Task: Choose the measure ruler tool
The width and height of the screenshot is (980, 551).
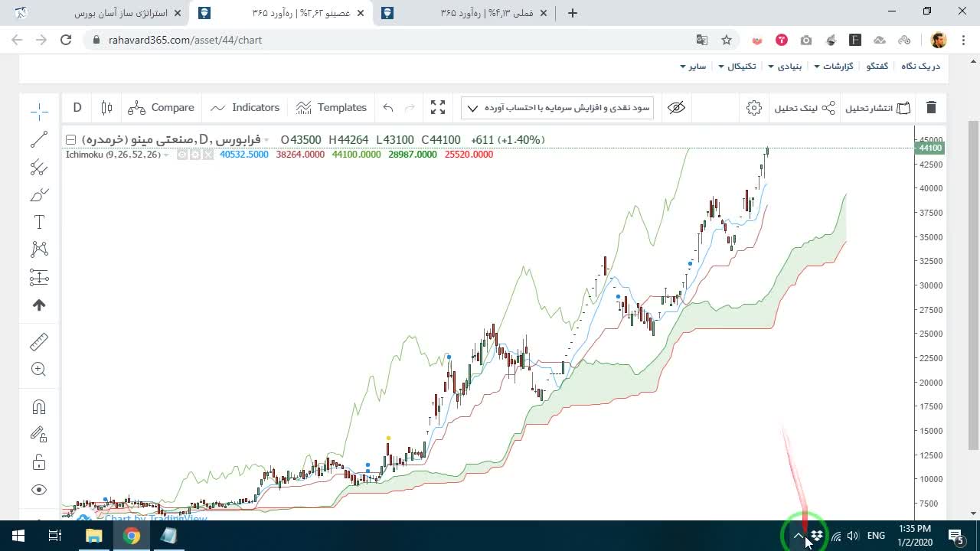Action: 39,342
